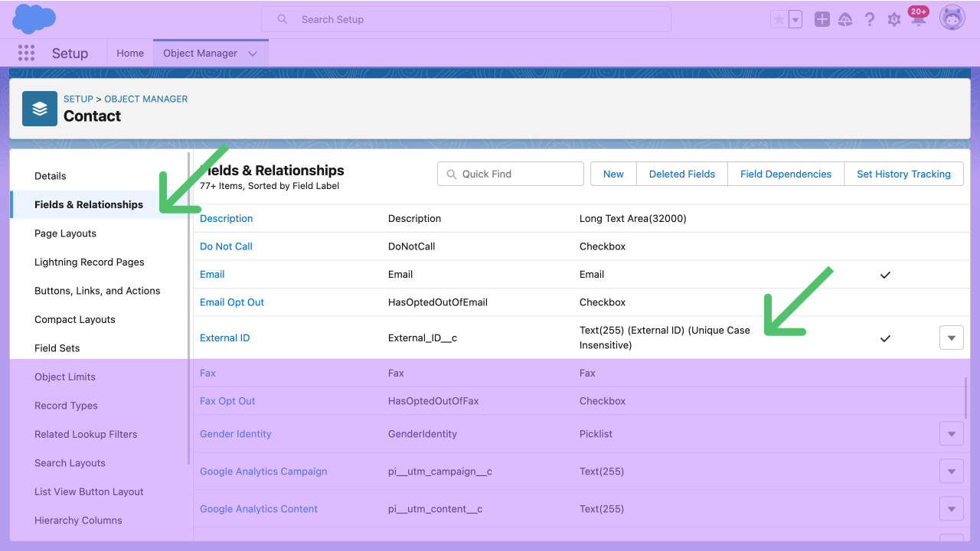
Task: Click the Quick Find search box
Action: 511,174
